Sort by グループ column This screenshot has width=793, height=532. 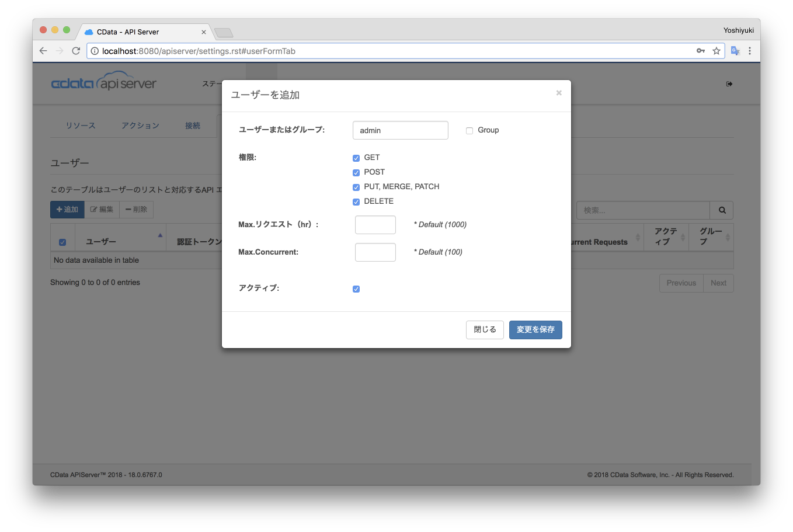coord(711,237)
